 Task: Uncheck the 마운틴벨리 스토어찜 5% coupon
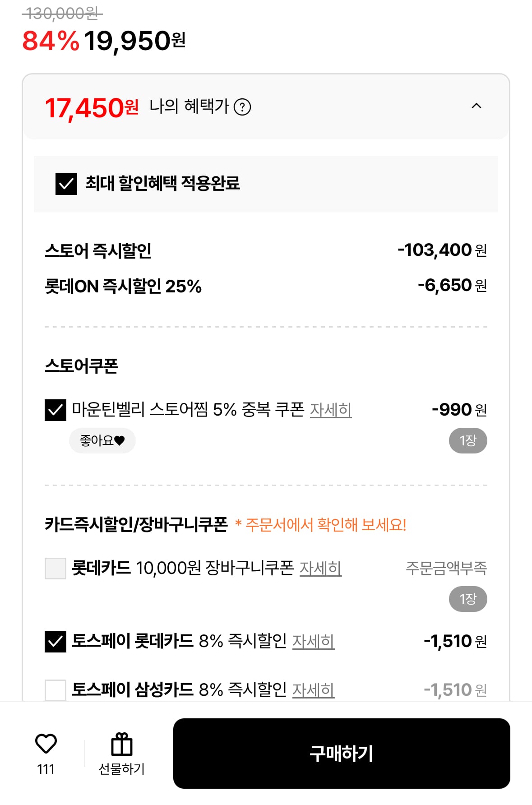click(x=55, y=410)
